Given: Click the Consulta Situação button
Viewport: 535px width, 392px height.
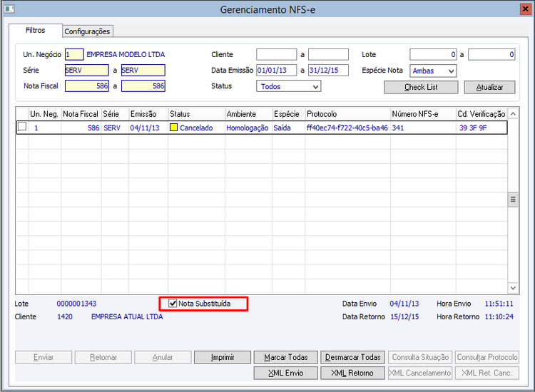Looking at the screenshot, I should click(420, 357).
